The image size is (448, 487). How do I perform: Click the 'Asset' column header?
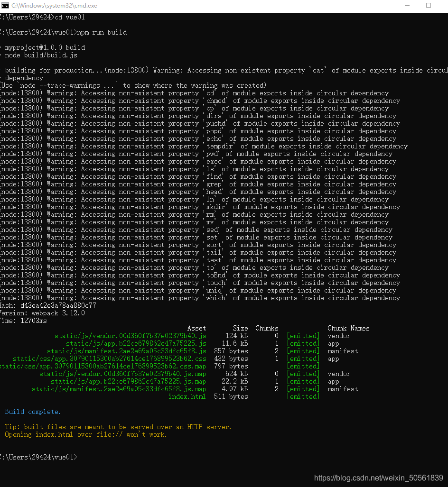tap(196, 328)
